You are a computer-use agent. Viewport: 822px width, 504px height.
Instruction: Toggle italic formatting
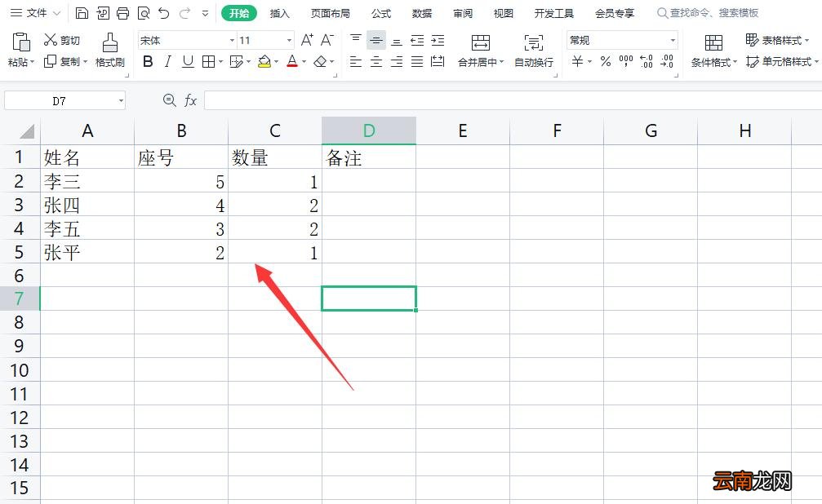point(168,62)
